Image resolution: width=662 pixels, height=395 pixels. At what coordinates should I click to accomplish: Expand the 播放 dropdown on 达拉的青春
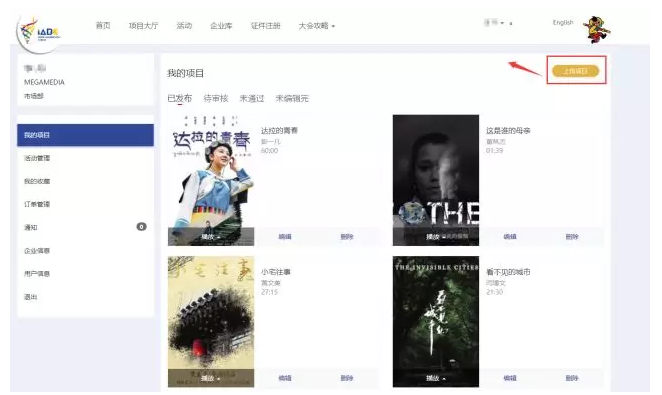[x=210, y=237]
